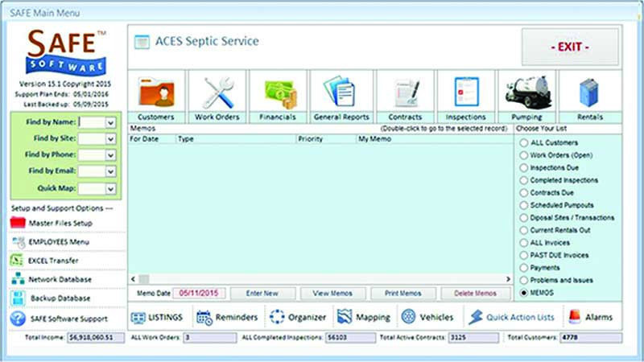Open the LISTINGS icon
Viewport: 644px width, 362px height.
[x=138, y=318]
